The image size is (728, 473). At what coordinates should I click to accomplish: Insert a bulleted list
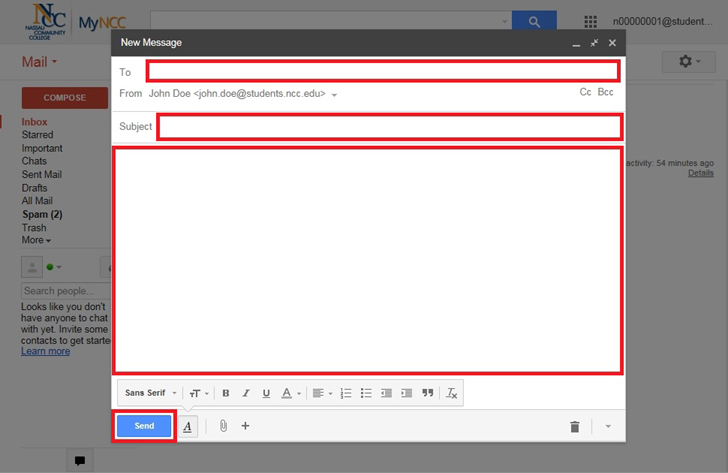click(366, 393)
